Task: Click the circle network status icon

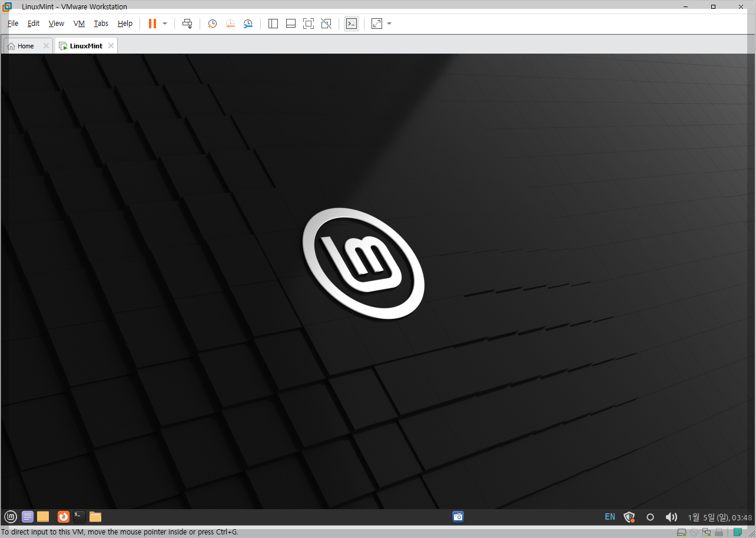Action: pos(651,517)
